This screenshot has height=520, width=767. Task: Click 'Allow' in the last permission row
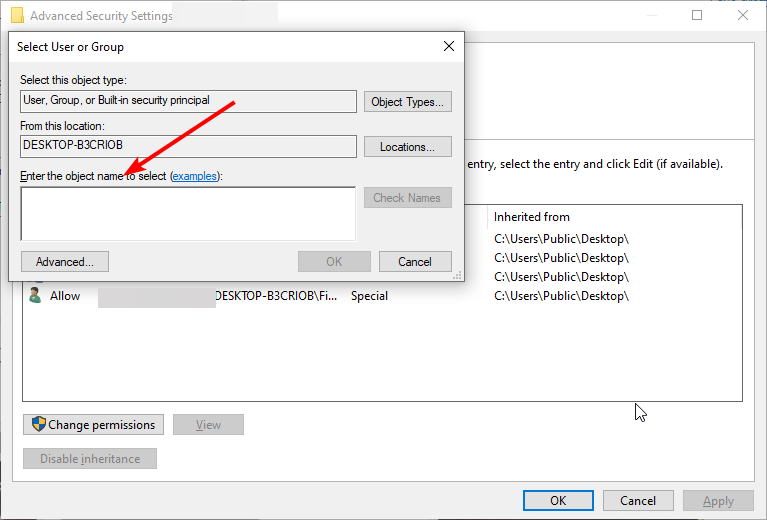[x=65, y=296]
